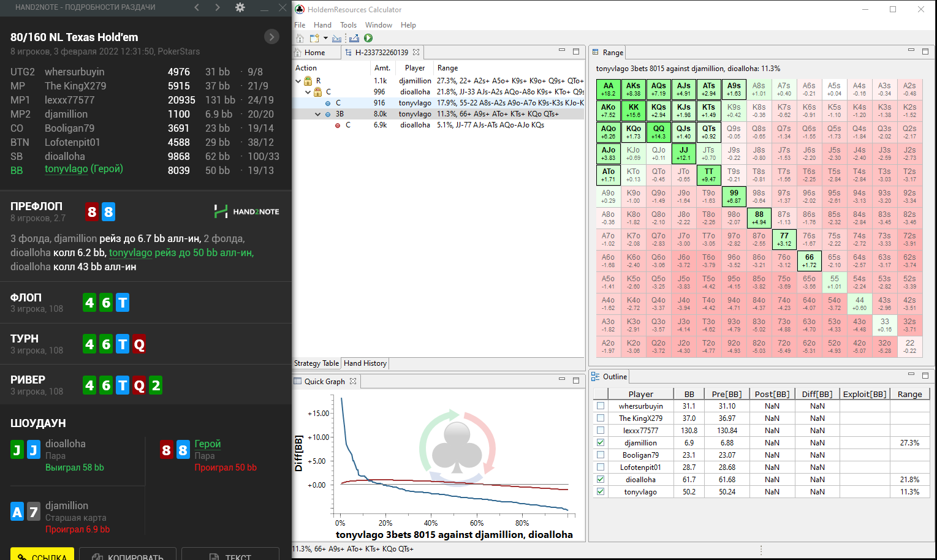This screenshot has width=937, height=560.
Task: Uncheck dioalloha checkbox in Outline
Action: coord(601,479)
